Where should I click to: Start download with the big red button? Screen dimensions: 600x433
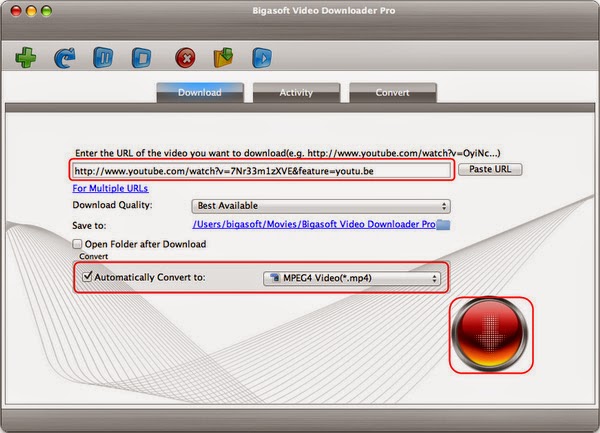[490, 335]
